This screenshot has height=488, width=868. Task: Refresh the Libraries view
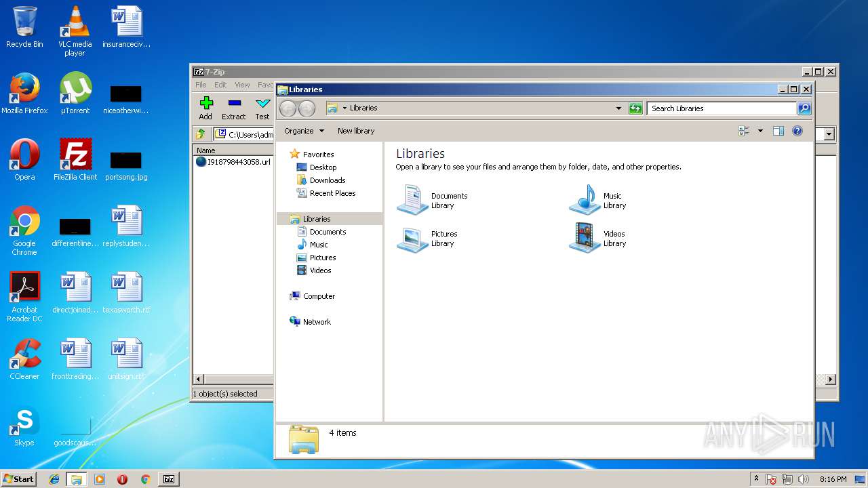(635, 108)
